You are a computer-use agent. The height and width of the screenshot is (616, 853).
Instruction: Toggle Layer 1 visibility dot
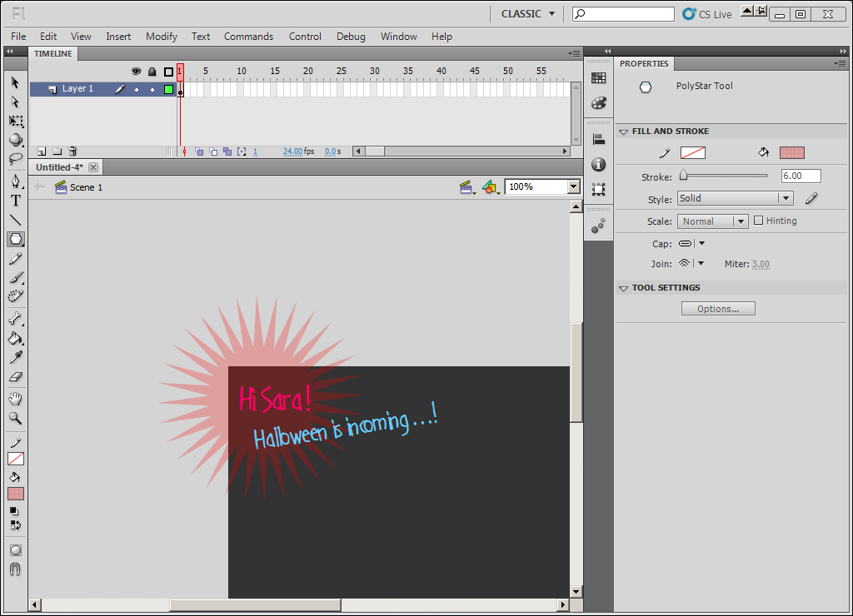coord(137,89)
